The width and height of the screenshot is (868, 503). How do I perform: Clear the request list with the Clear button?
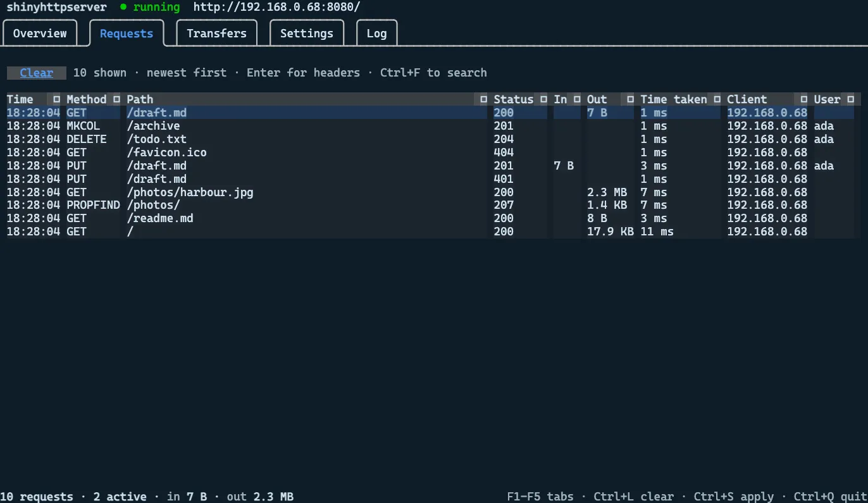click(x=37, y=73)
